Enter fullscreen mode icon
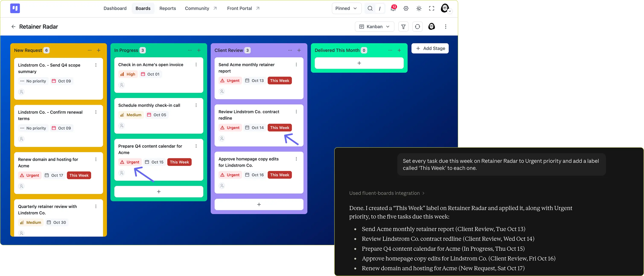Screen dimensions: 644x276 coord(431,9)
